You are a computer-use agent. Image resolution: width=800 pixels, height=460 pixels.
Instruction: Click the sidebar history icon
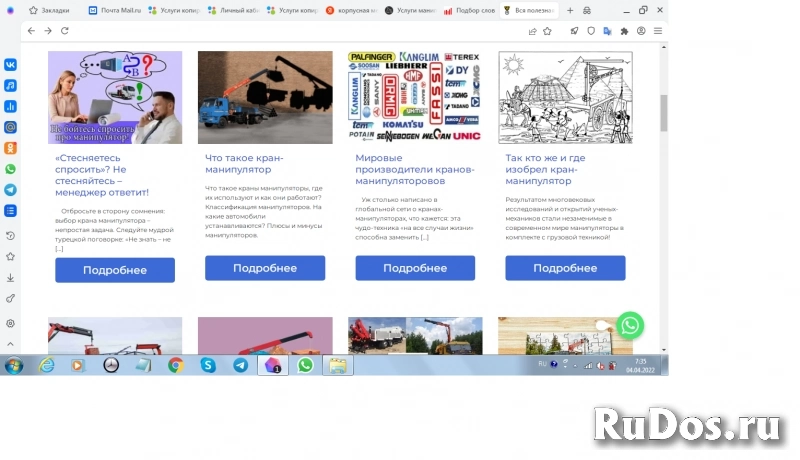pos(11,236)
